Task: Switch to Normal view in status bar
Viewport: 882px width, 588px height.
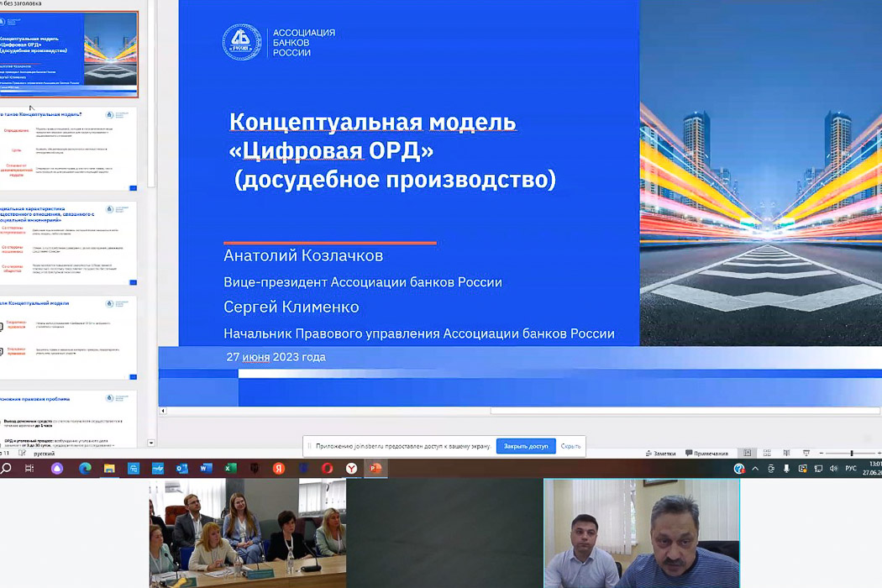Action: 747,453
